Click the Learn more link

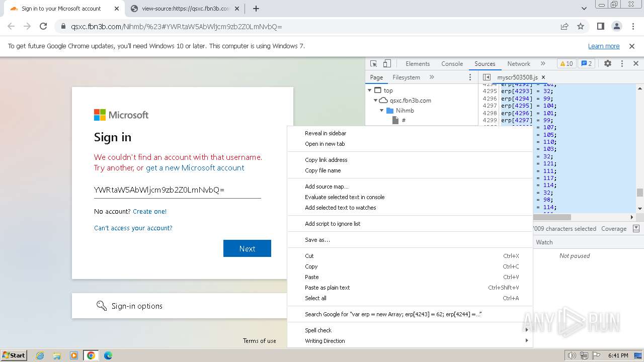pos(604,46)
